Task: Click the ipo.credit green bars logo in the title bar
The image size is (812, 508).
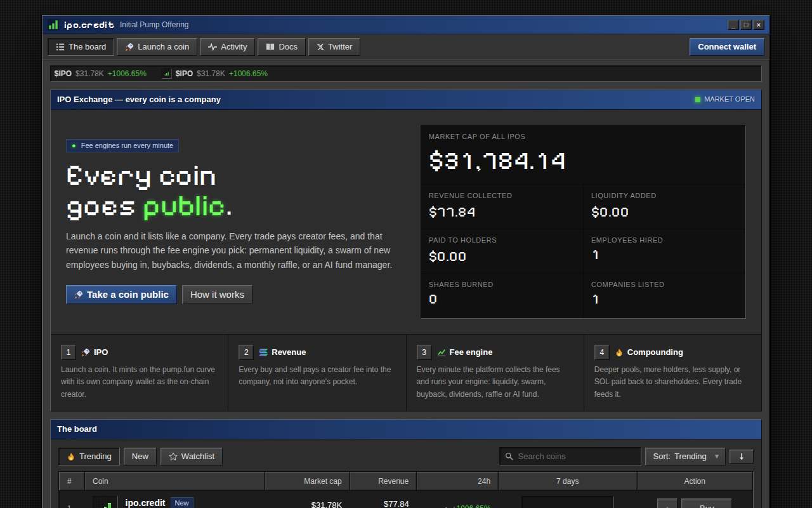Action: point(53,25)
